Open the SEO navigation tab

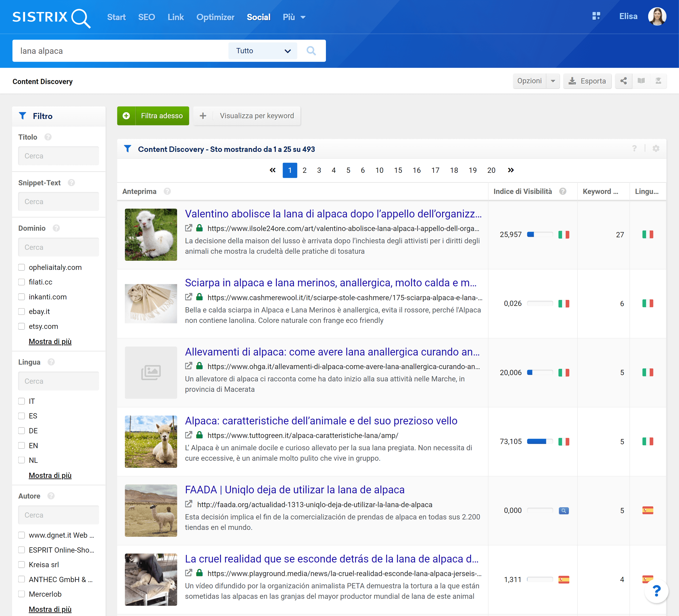click(147, 17)
